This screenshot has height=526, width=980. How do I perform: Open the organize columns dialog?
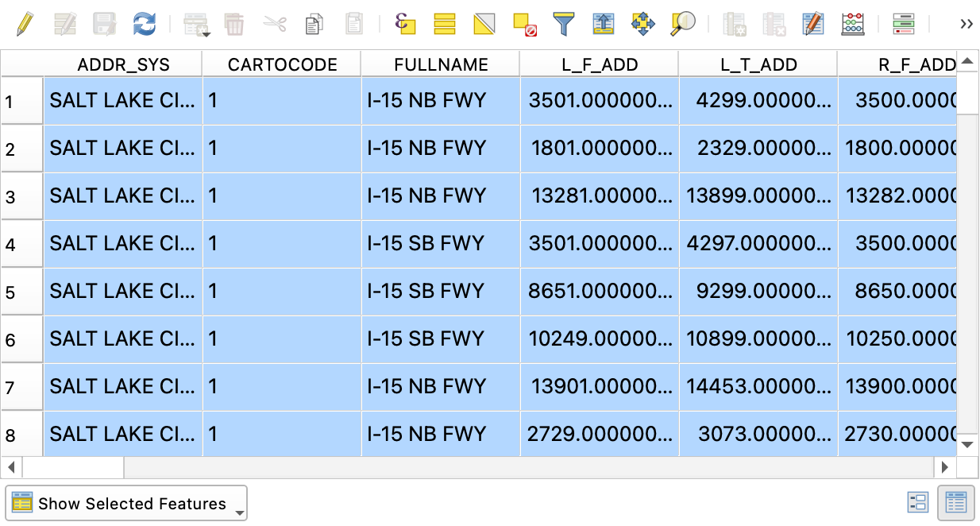[x=813, y=24]
